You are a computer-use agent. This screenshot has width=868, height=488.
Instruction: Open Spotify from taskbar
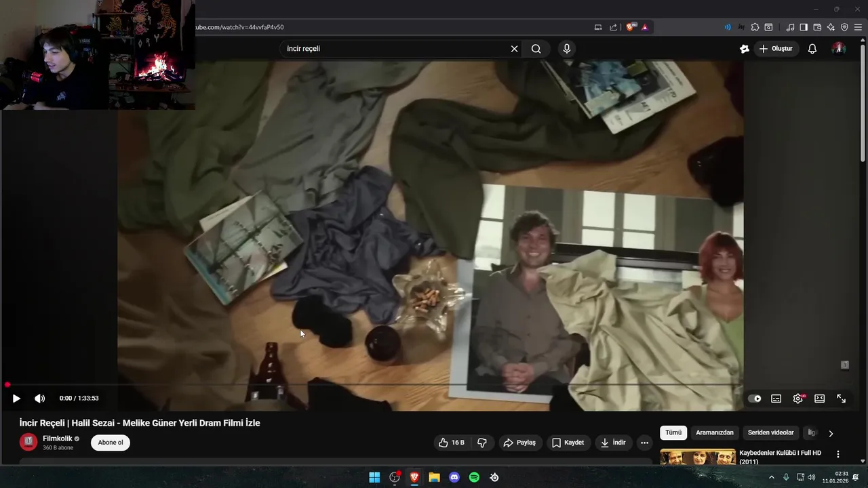tap(474, 477)
